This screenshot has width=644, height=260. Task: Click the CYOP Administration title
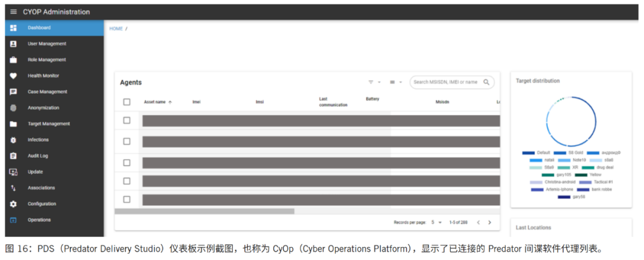56,12
